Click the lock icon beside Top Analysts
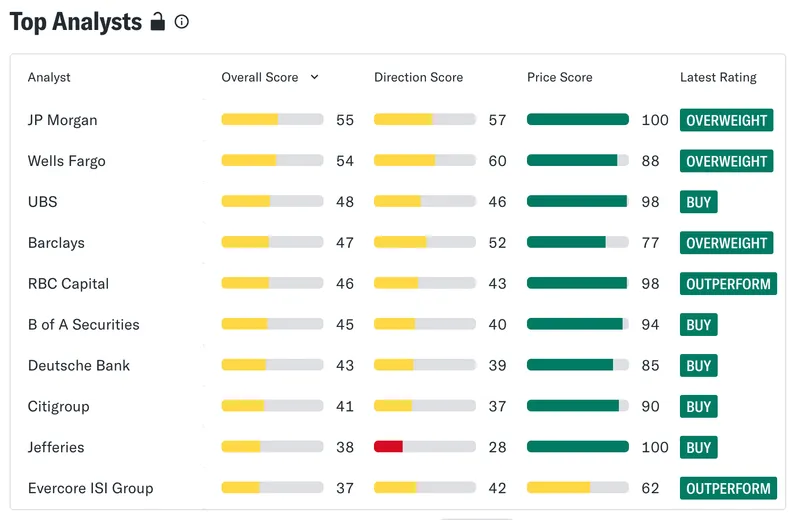The image size is (800, 520). pos(158,21)
